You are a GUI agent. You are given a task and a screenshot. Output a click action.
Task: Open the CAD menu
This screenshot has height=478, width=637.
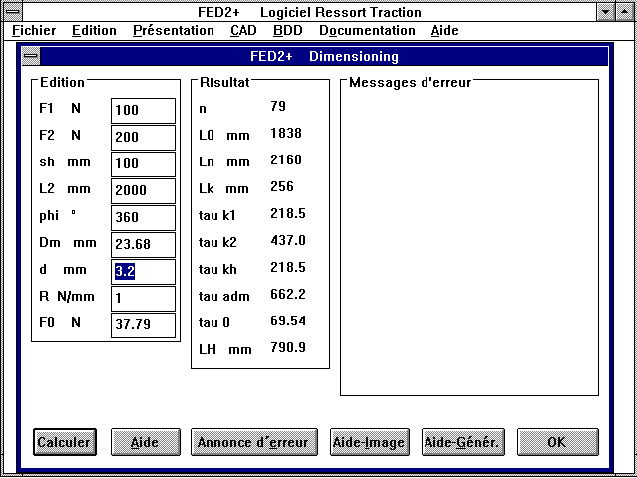click(x=243, y=30)
